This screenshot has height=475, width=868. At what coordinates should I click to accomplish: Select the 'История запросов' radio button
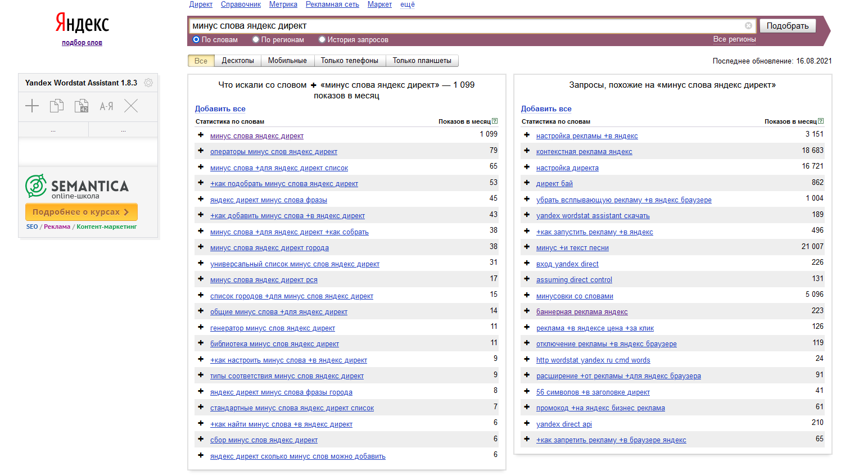322,39
